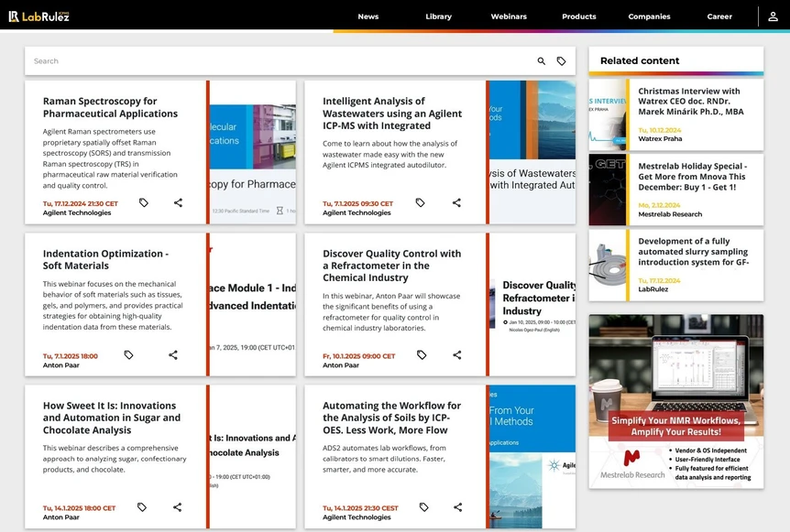This screenshot has width=790, height=532.
Task: Navigate to the Companies menu
Action: point(649,16)
